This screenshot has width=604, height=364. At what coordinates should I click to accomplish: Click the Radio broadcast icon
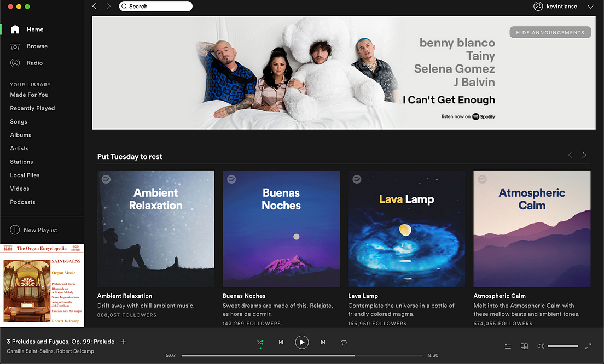pyautogui.click(x=15, y=63)
